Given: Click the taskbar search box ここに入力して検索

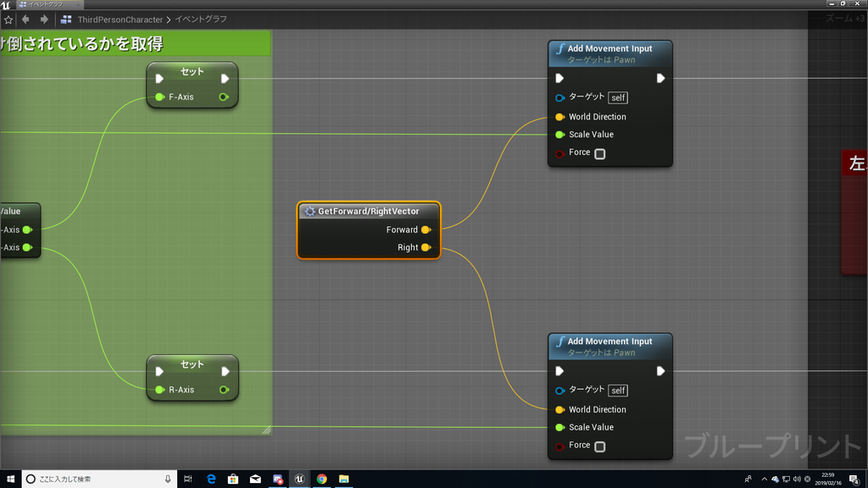Looking at the screenshot, I should (100, 480).
